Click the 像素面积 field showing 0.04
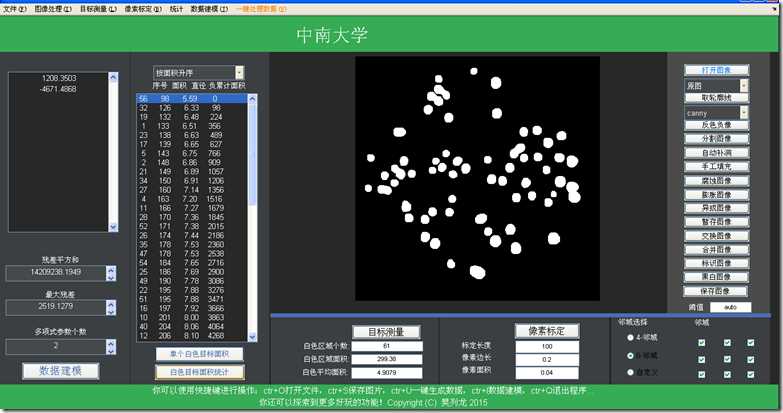783x413 pixels. point(547,373)
